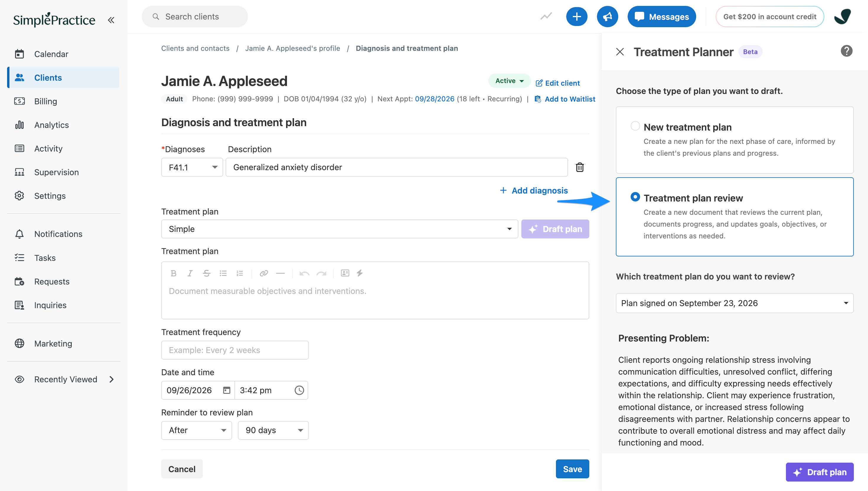The width and height of the screenshot is (868, 491).
Task: Select Treatment plan review radio option
Action: pos(635,196)
